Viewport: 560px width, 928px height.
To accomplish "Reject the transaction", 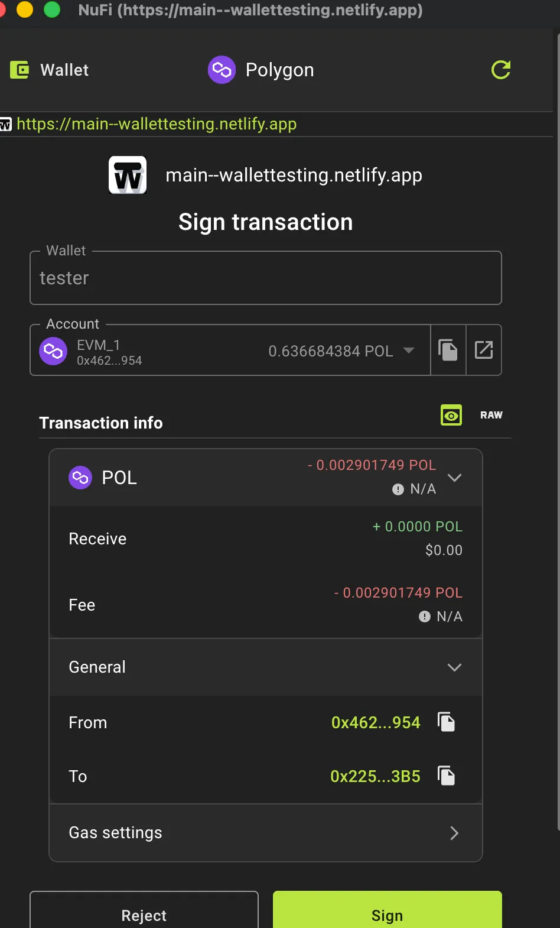I will [x=144, y=915].
